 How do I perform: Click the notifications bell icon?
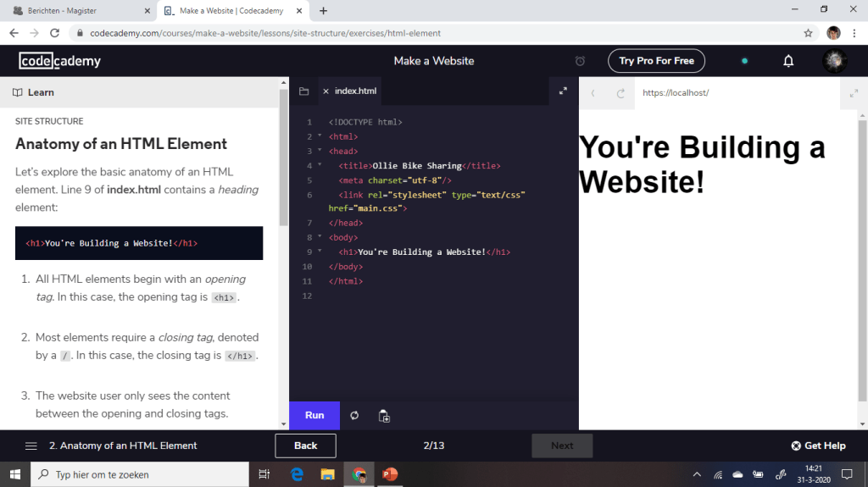pyautogui.click(x=788, y=61)
